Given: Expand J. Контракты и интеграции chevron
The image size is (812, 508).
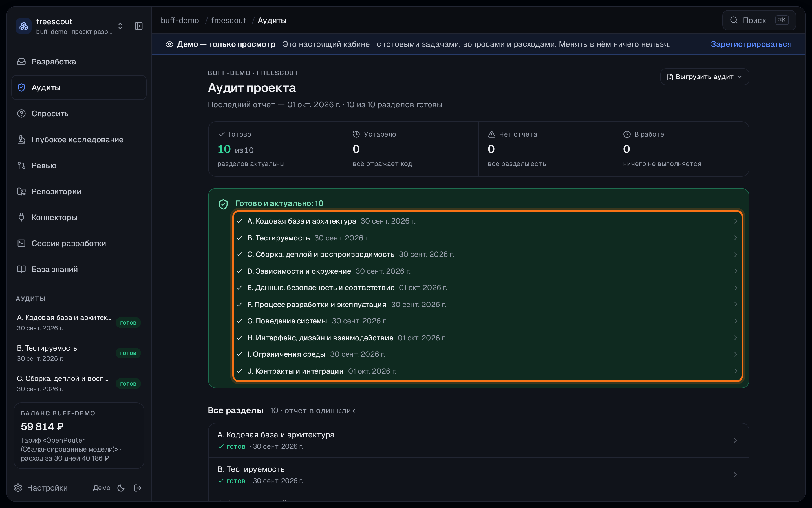Looking at the screenshot, I should [x=736, y=371].
